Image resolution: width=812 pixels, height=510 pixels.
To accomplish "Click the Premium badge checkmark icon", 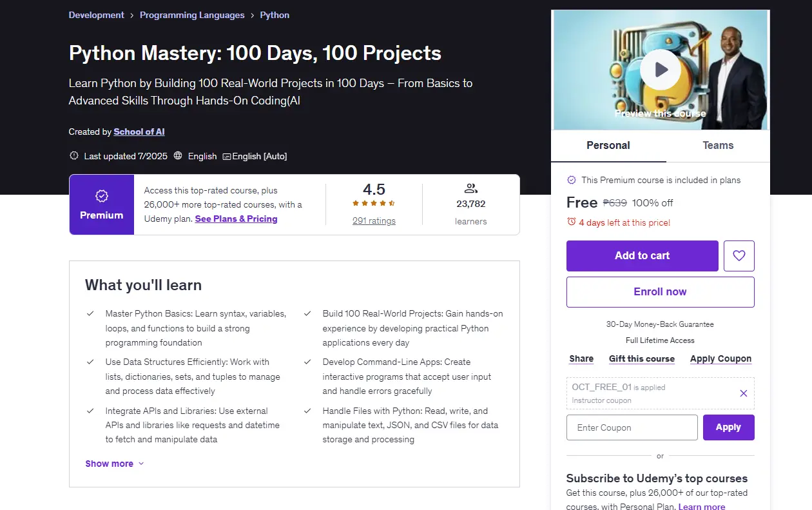I will pyautogui.click(x=101, y=197).
